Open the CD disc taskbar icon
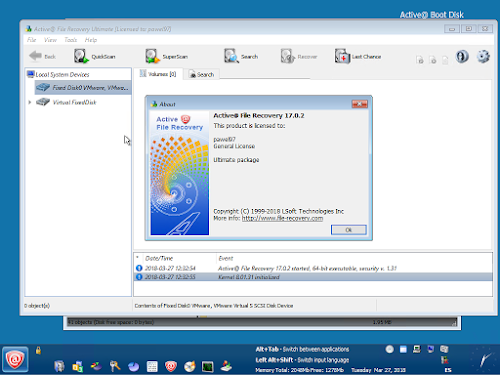 [x=189, y=367]
